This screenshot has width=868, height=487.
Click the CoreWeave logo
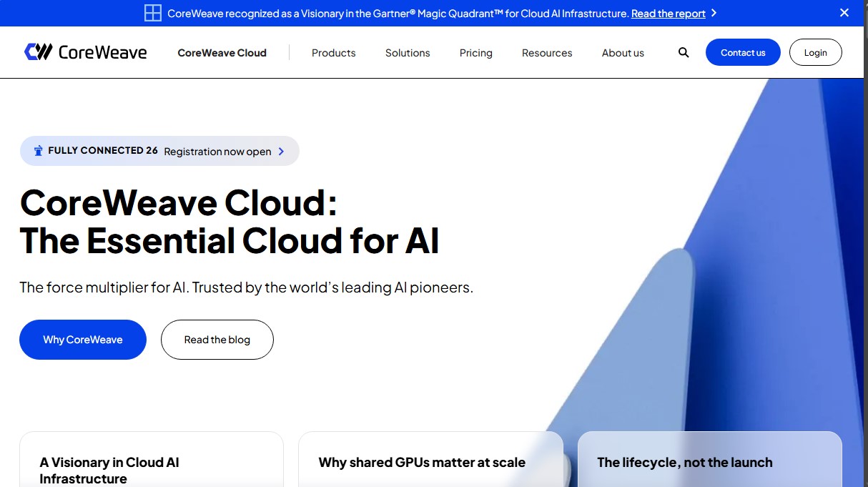coord(86,52)
